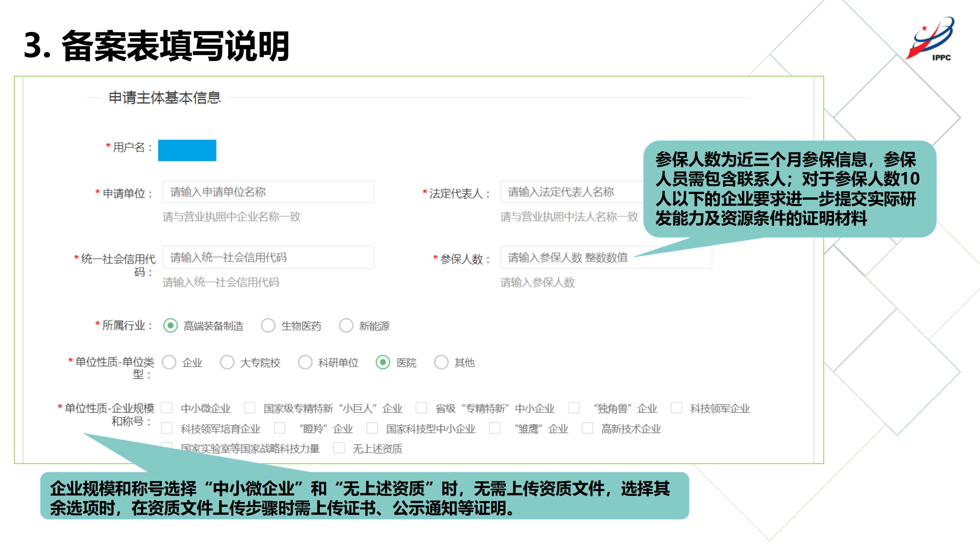Image resolution: width=980 pixels, height=551 pixels.
Task: Enable the "独角兽"企业 checkbox
Action: (x=574, y=408)
